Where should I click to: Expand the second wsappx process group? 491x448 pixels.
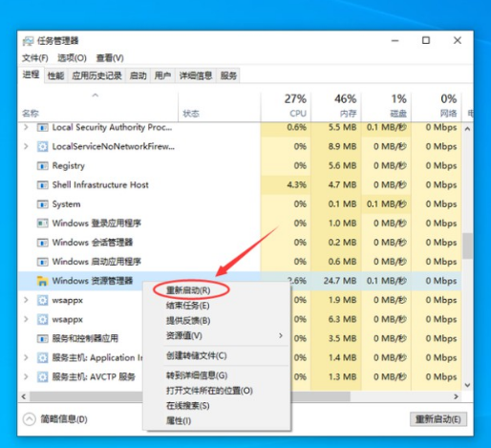(x=26, y=319)
